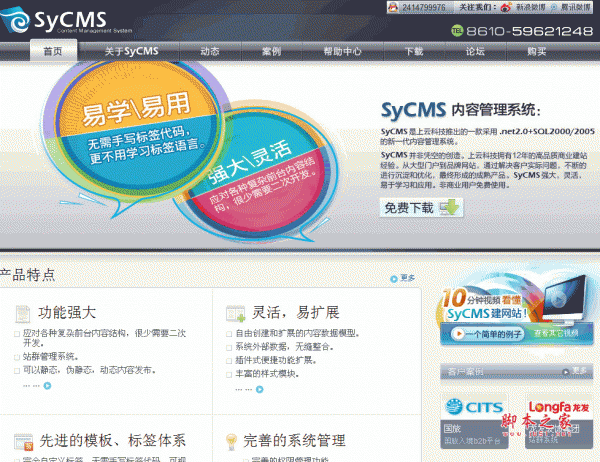Image resolution: width=600 pixels, height=462 pixels.
Task: Click the 完善的系统管理 lightbulb icon
Action: coord(231,442)
